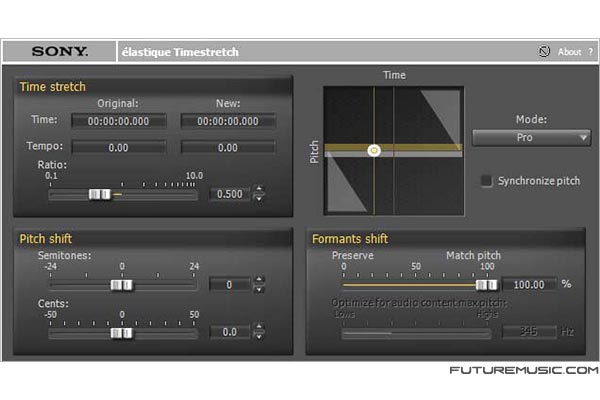The height and width of the screenshot is (400, 600).
Task: Open the About link in the header
Action: click(569, 52)
